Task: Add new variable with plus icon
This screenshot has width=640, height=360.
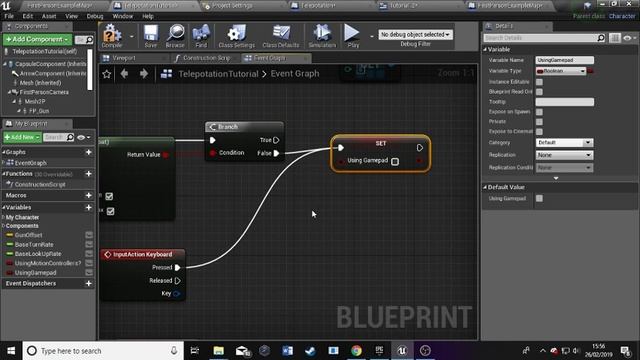Action: pos(89,207)
